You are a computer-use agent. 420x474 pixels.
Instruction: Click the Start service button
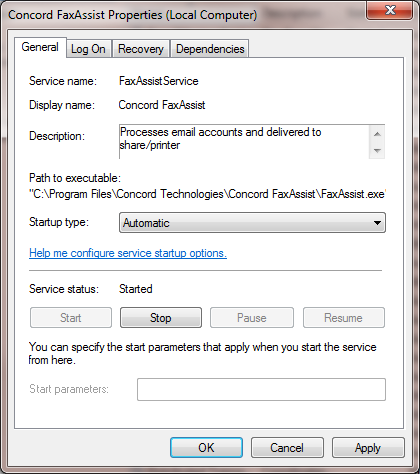click(x=71, y=318)
